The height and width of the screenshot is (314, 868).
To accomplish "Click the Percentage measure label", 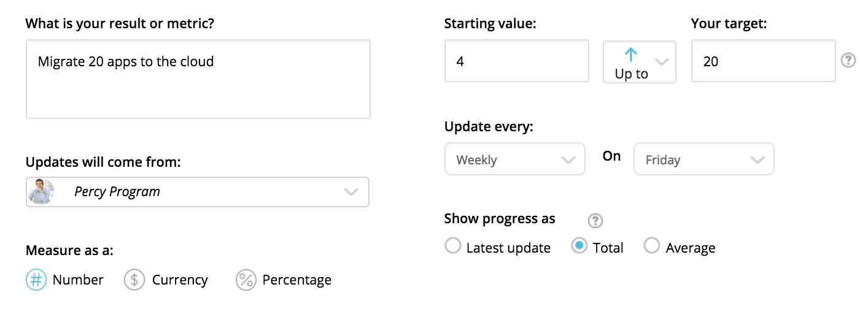I will click(x=296, y=280).
